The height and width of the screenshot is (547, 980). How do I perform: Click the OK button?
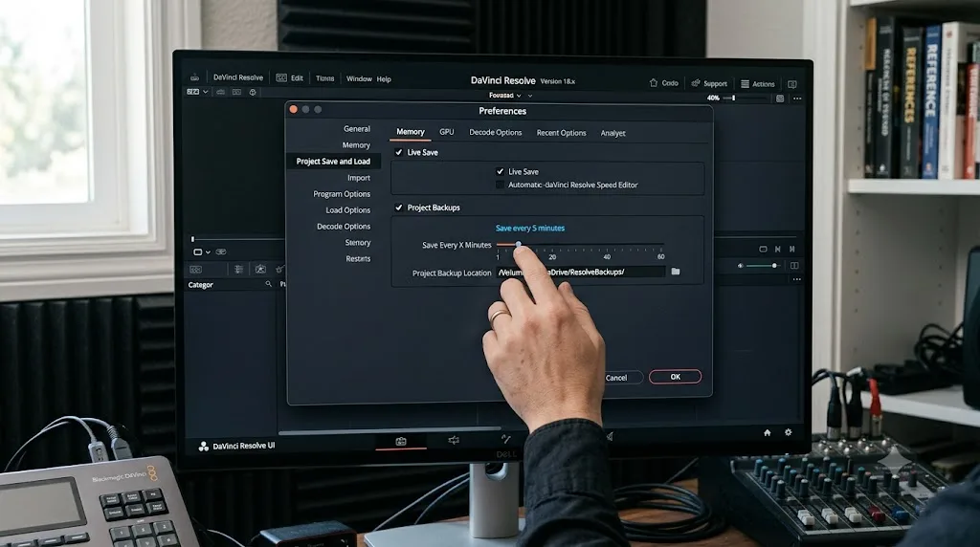coord(675,377)
